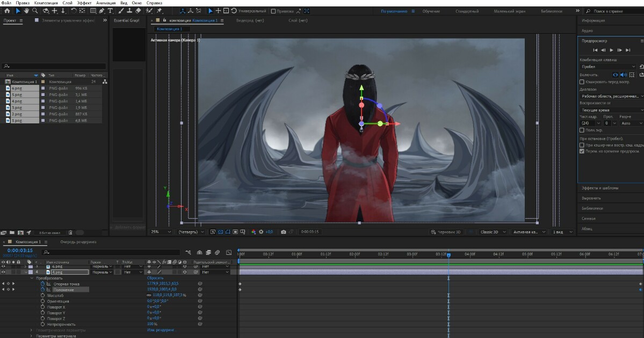Select the Brush tool
This screenshot has width=644, height=338.
(x=121, y=11)
